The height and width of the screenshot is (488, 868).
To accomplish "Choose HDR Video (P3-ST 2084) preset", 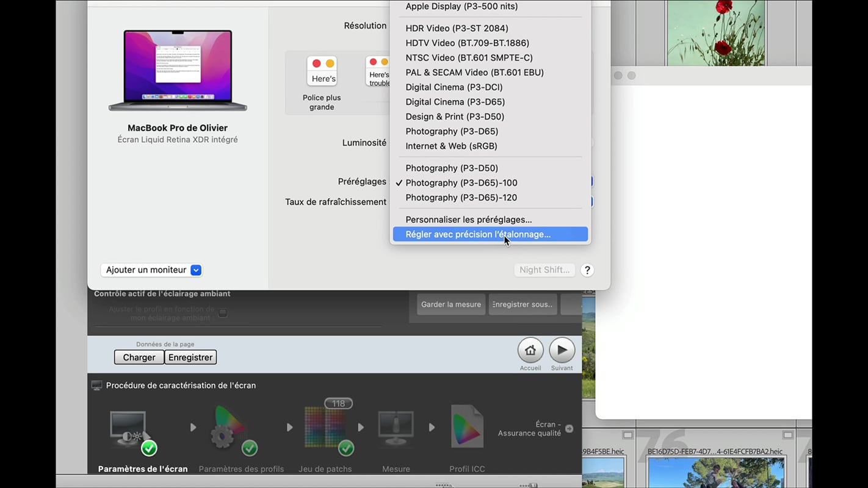I will [490, 28].
